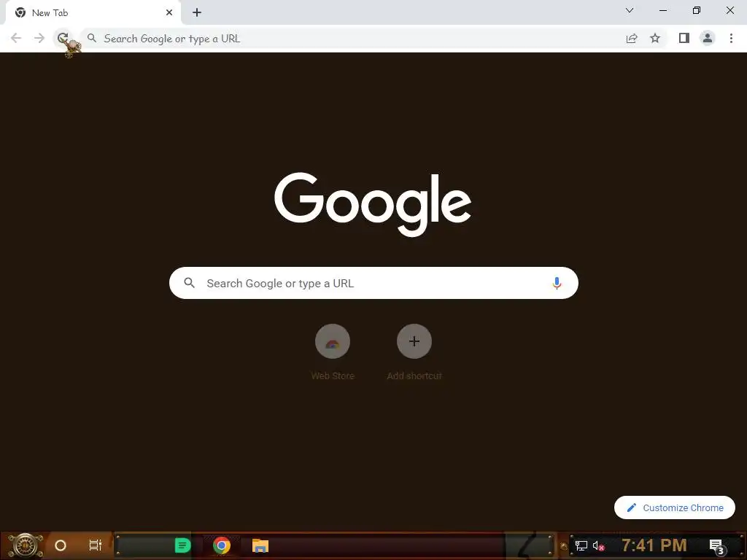Screen dimensions: 747x560
Task: Open the network tray icon
Action: tap(581, 545)
